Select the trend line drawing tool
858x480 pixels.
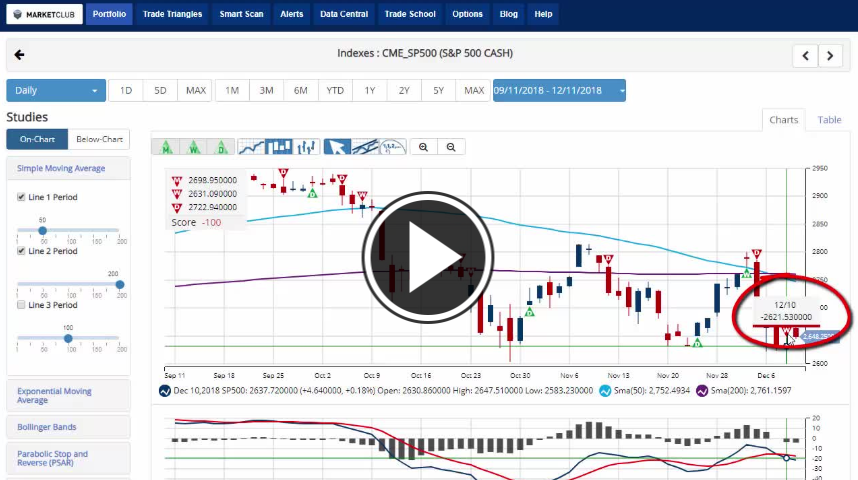click(x=364, y=147)
